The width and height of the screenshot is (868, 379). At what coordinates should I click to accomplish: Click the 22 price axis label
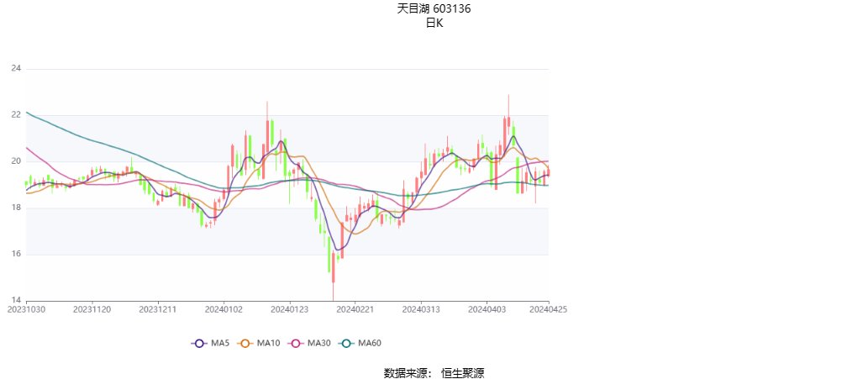(x=16, y=115)
